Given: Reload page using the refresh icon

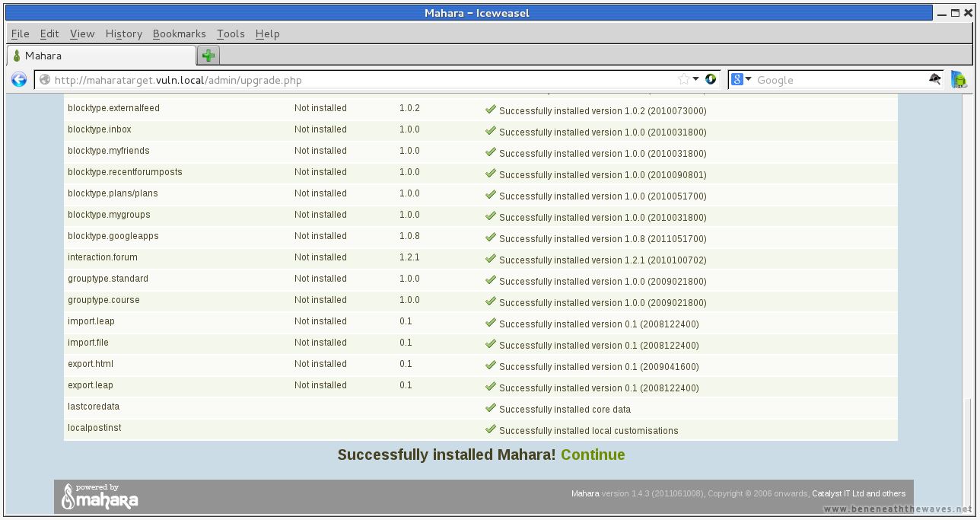Looking at the screenshot, I should point(711,79).
